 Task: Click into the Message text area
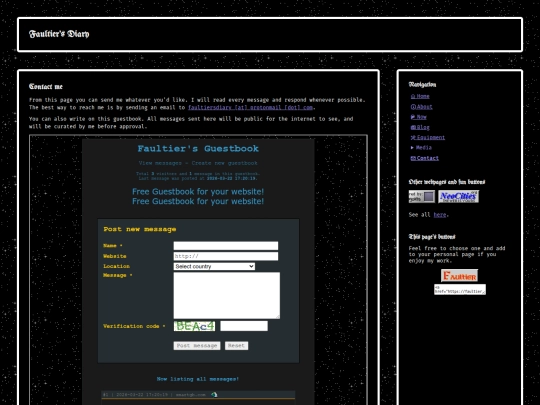pyautogui.click(x=227, y=295)
